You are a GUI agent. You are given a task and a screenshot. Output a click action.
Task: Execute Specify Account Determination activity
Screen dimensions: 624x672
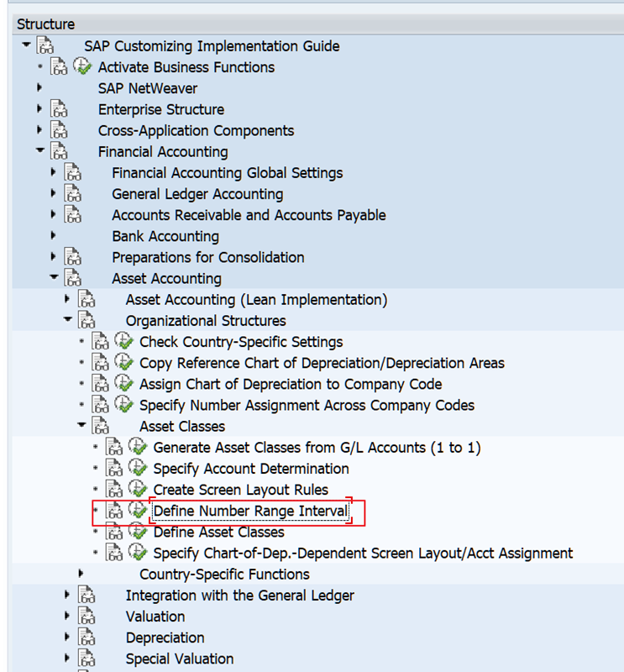point(138,468)
